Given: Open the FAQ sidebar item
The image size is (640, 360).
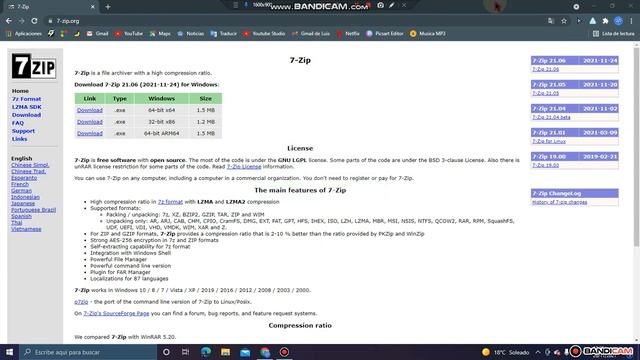Looking at the screenshot, I should coord(18,123).
